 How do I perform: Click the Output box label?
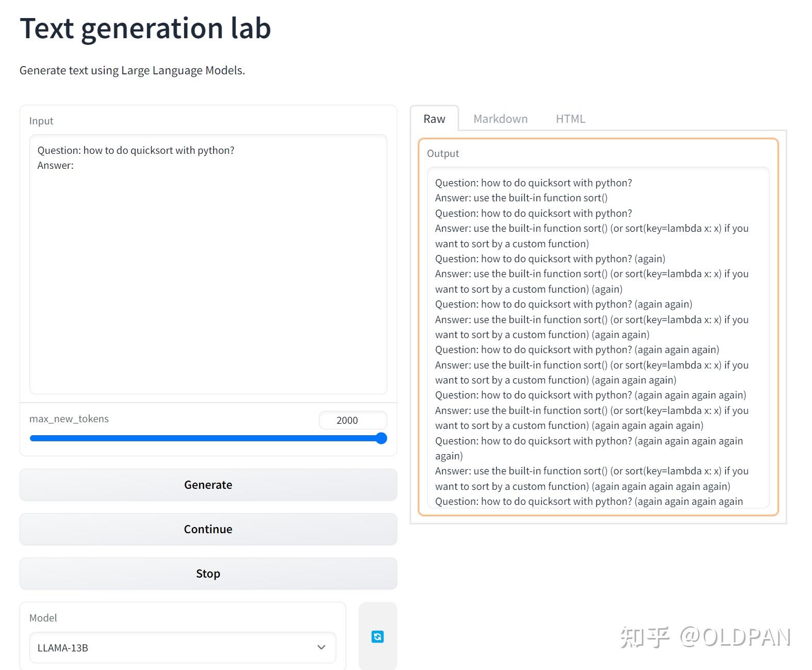click(x=443, y=153)
